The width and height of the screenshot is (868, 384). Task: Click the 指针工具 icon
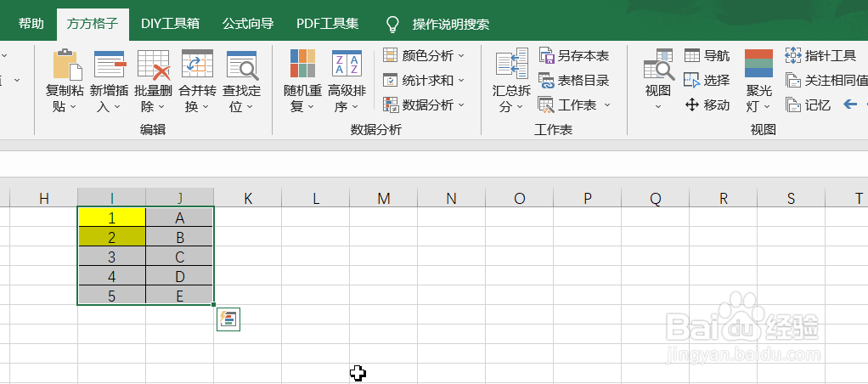coord(793,55)
